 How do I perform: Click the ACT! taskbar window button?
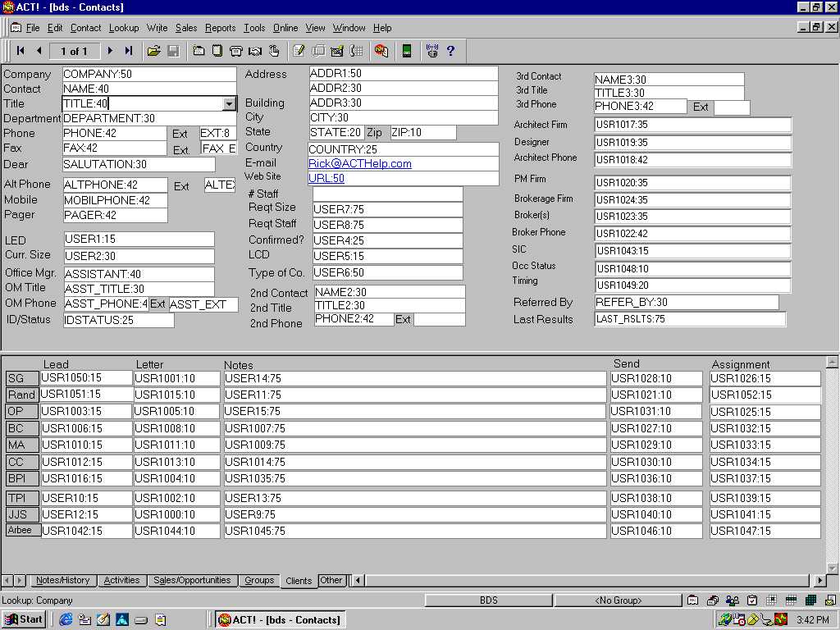(x=280, y=620)
